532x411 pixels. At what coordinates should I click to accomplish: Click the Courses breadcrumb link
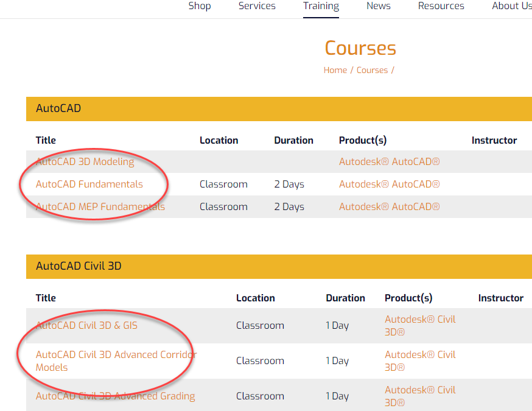(372, 70)
